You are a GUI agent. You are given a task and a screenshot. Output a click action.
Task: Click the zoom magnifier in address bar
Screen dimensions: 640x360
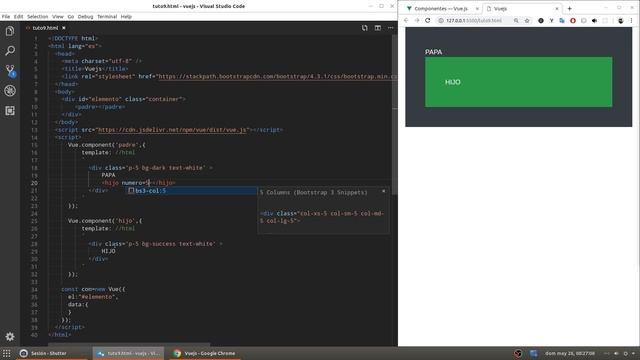click(516, 20)
